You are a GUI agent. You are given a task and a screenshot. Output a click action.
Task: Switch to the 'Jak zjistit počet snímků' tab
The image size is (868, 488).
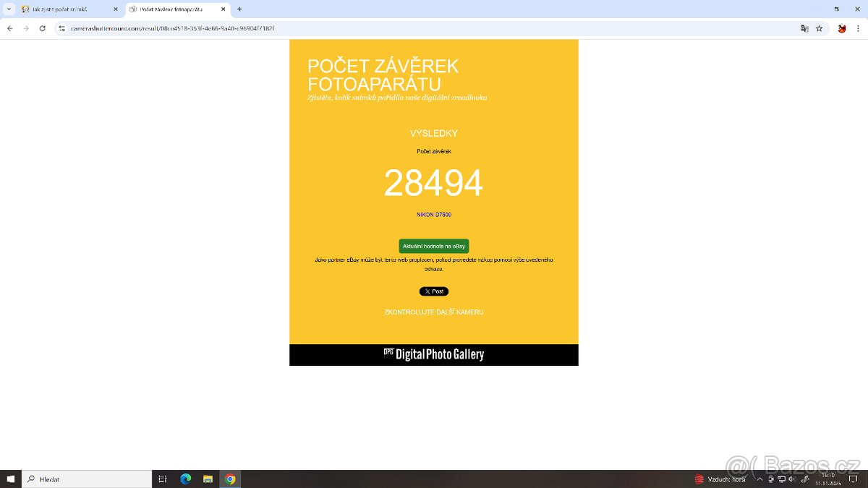pos(69,9)
